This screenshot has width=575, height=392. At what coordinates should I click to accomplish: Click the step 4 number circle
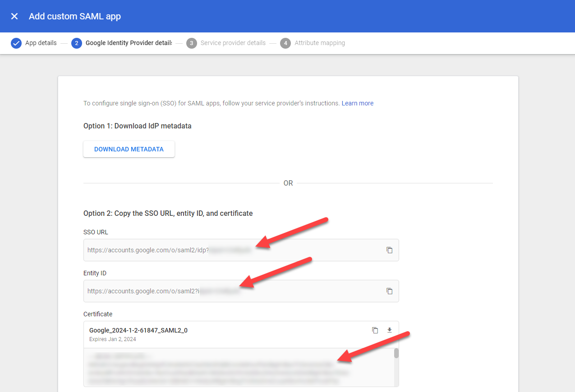[285, 43]
